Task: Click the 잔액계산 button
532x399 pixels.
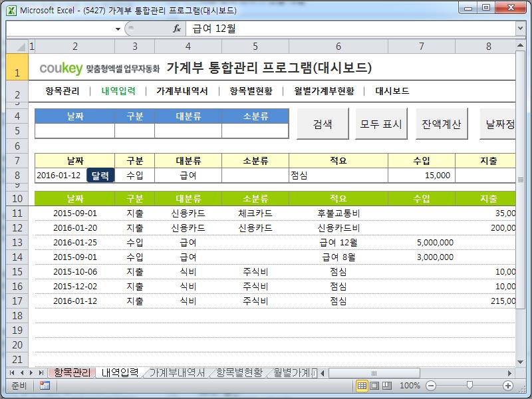Action: [x=442, y=124]
